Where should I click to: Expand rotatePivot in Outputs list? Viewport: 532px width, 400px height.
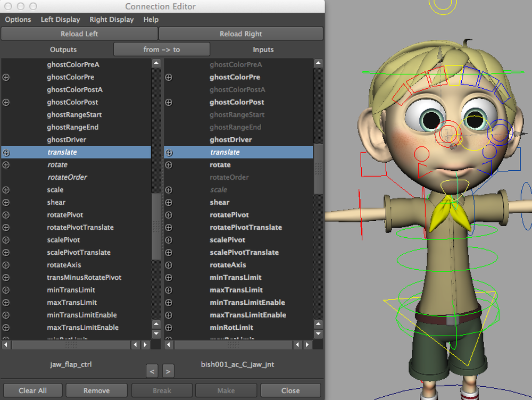point(6,215)
